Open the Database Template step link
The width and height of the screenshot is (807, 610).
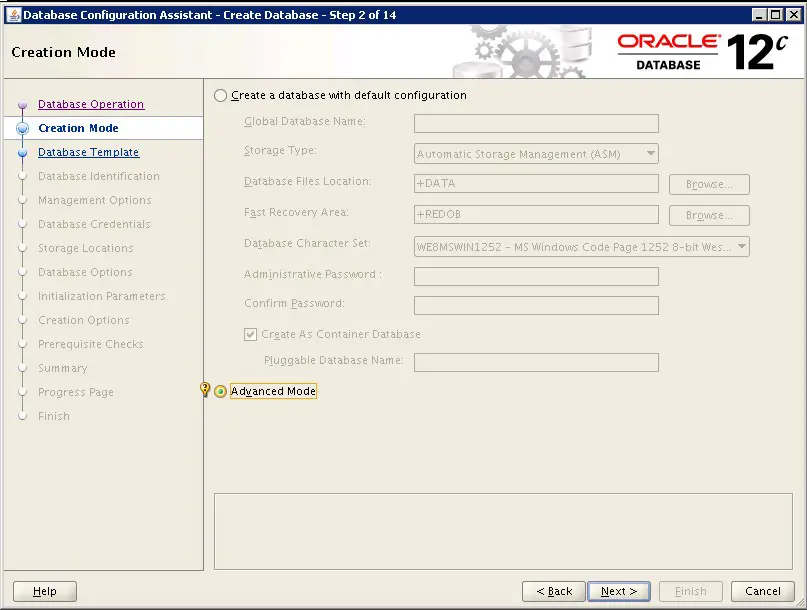[89, 152]
